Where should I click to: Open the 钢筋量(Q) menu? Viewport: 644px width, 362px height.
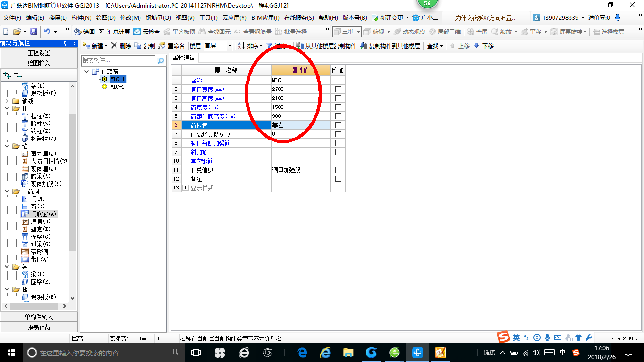[158, 18]
